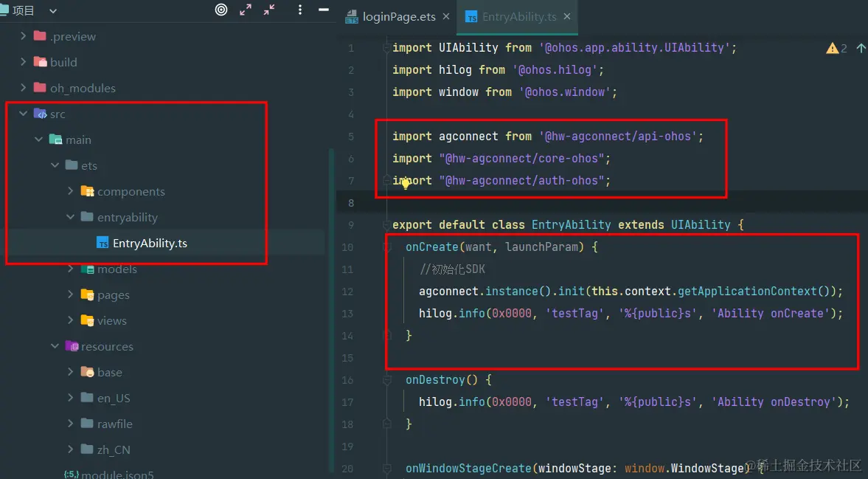
Task: Switch to the EntryAbility.ts tab
Action: coord(518,17)
